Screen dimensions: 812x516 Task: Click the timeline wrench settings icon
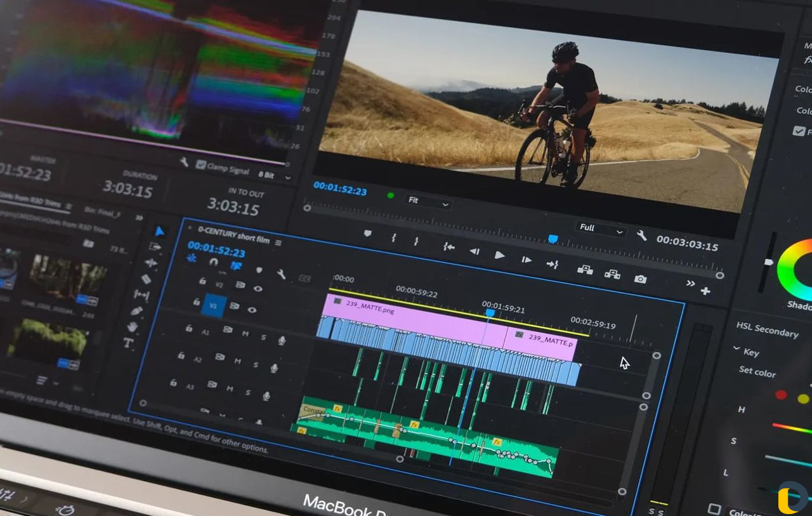point(281,274)
